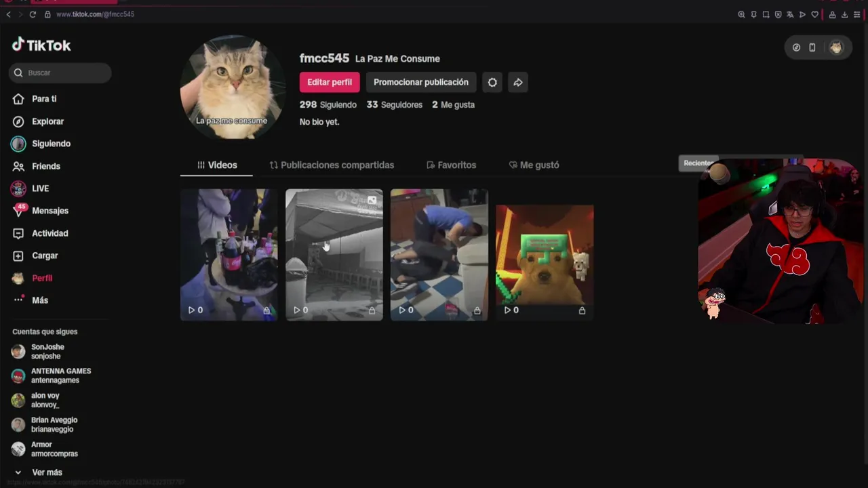
Task: Click the ad blocker shield icon
Action: [778, 14]
